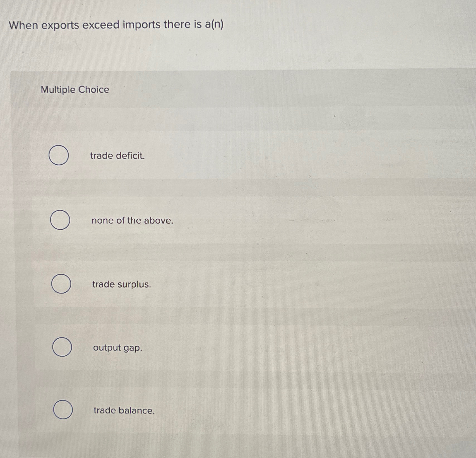Choose the correct answer, trade surplus
Viewport: 476px width, 458px height.
pos(61,284)
